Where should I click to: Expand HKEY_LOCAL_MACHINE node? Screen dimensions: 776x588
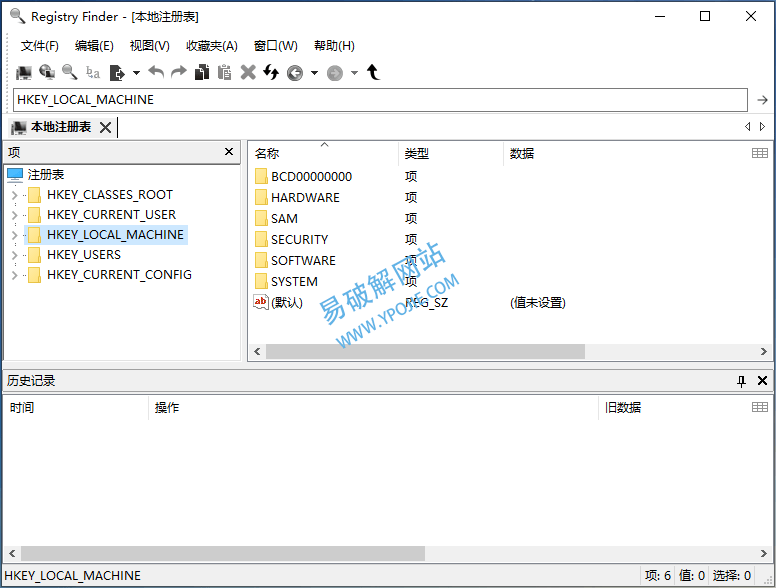click(x=14, y=235)
